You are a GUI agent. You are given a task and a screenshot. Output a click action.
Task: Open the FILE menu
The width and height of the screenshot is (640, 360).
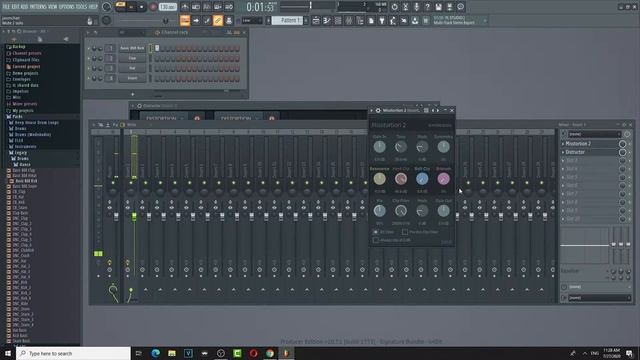[x=6, y=7]
